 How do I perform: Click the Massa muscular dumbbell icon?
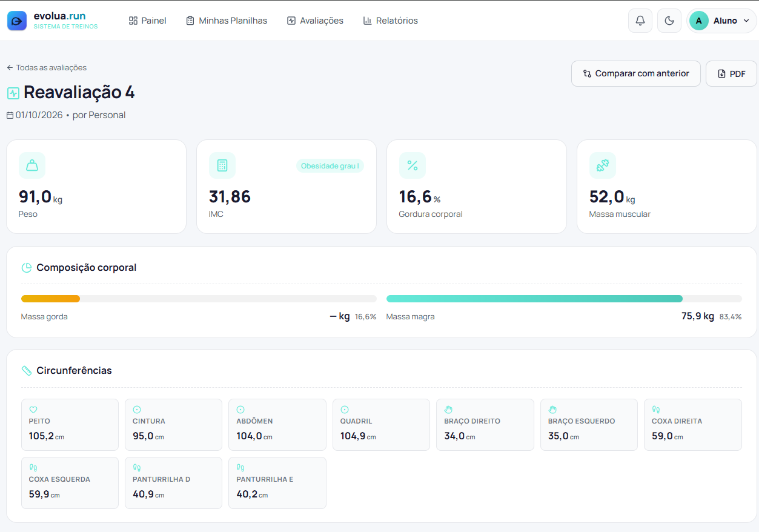coord(603,165)
